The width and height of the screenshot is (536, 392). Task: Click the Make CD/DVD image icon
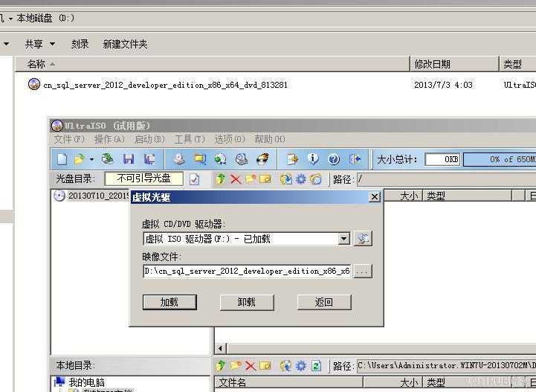(178, 159)
